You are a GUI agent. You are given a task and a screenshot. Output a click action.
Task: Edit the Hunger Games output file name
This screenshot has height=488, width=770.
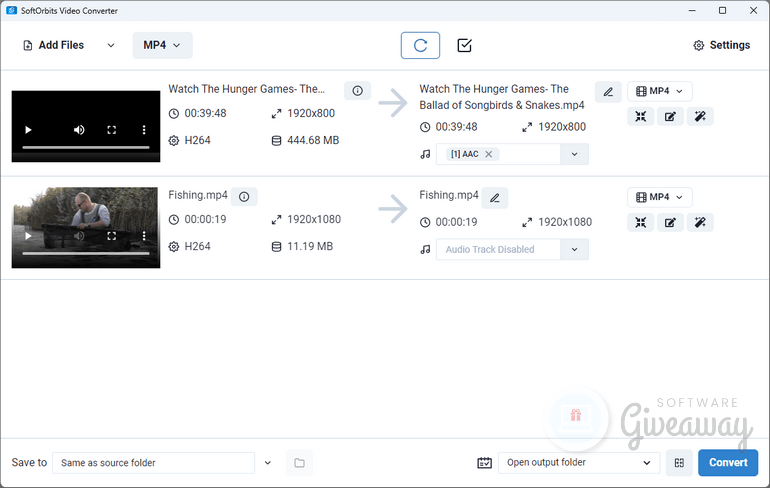[608, 92]
